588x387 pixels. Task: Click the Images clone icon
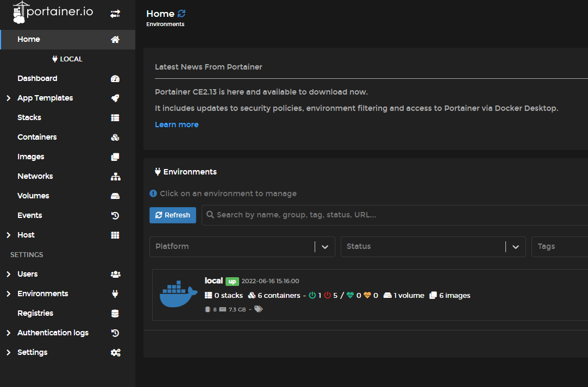(x=115, y=157)
